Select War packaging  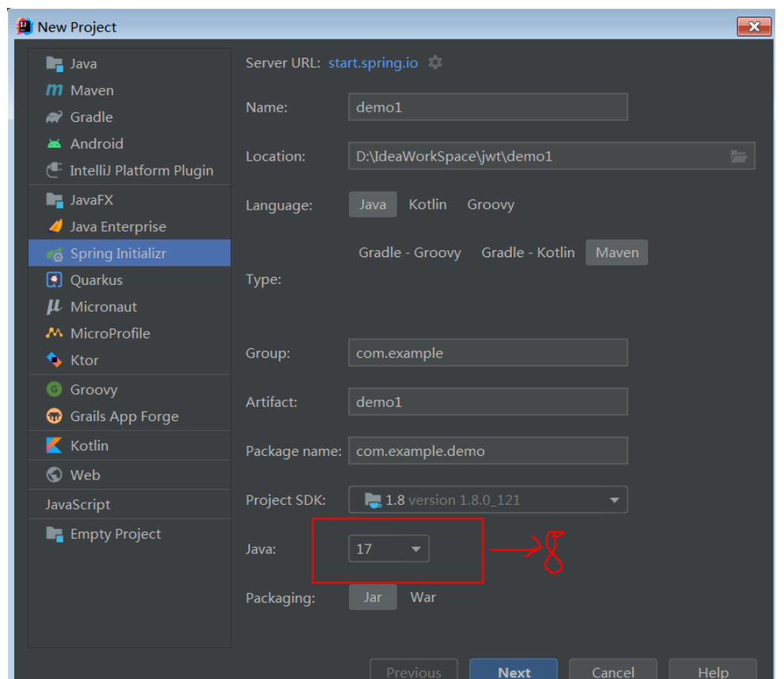[x=423, y=597]
